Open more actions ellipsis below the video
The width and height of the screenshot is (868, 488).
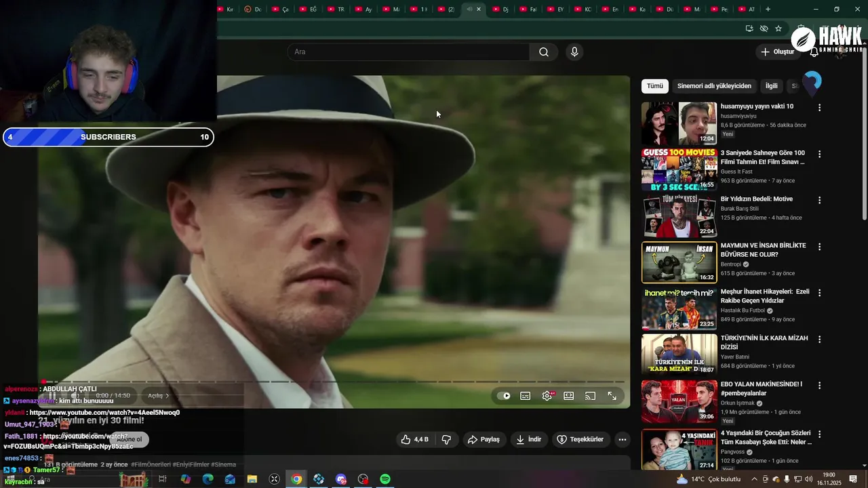[x=622, y=439]
